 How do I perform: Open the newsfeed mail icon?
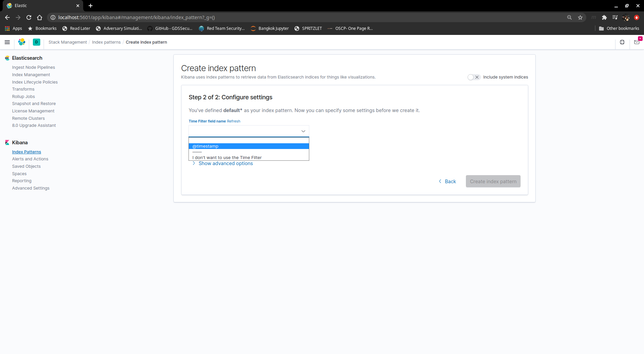pos(637,42)
